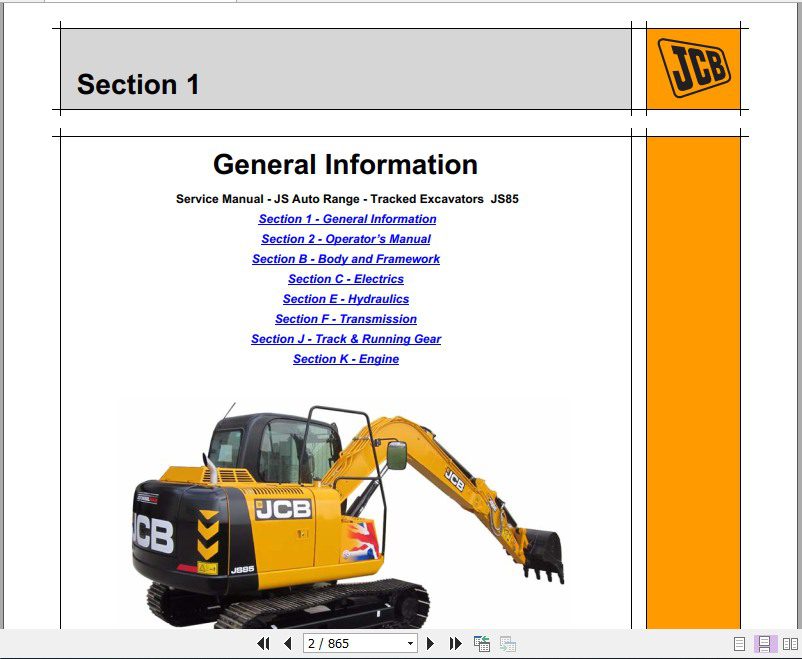The height and width of the screenshot is (659, 802).
Task: Open Section B - Body and Framework link
Action: pyautogui.click(x=346, y=259)
